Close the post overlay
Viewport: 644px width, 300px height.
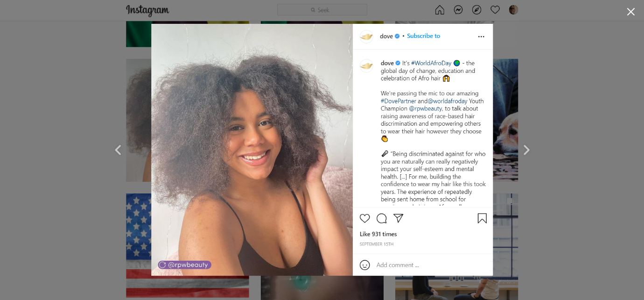(631, 12)
